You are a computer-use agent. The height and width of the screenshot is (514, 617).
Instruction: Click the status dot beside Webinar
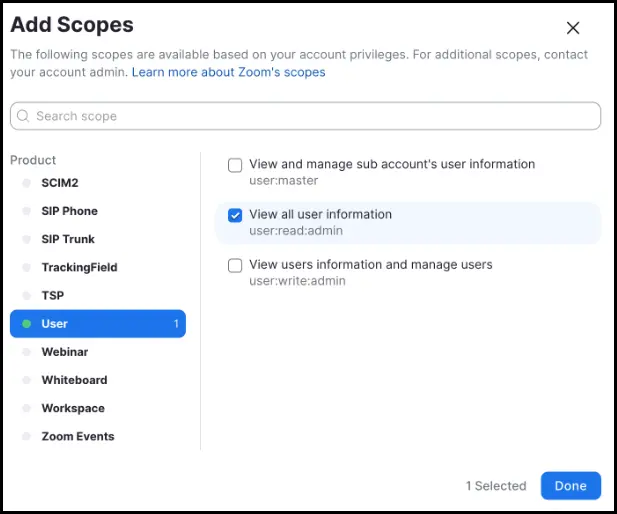pos(27,352)
